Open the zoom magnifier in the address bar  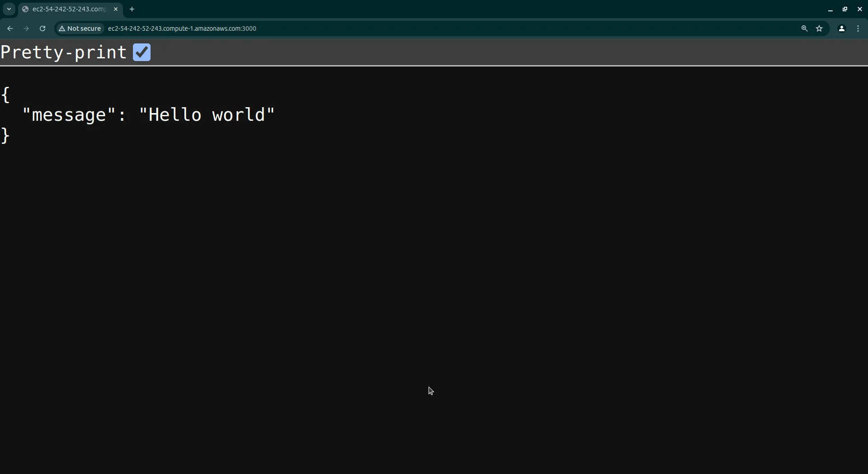point(804,28)
